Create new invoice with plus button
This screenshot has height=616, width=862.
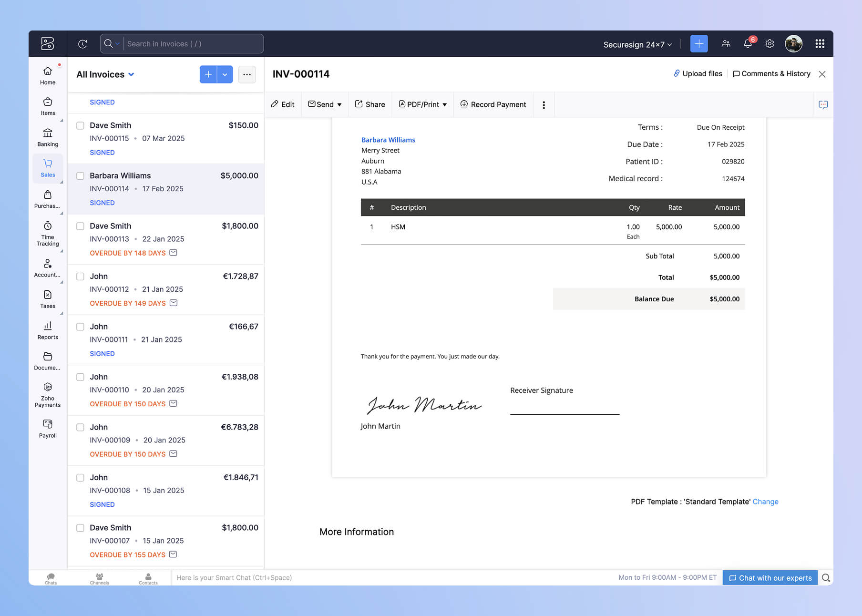point(208,74)
